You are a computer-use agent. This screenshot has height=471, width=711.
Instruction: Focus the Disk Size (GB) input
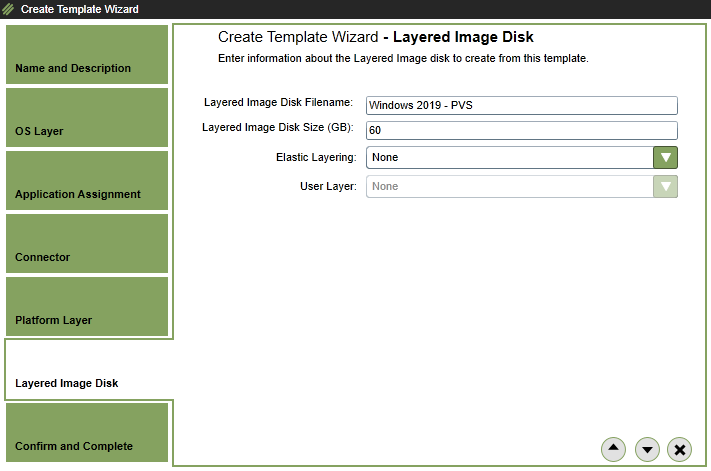(522, 131)
